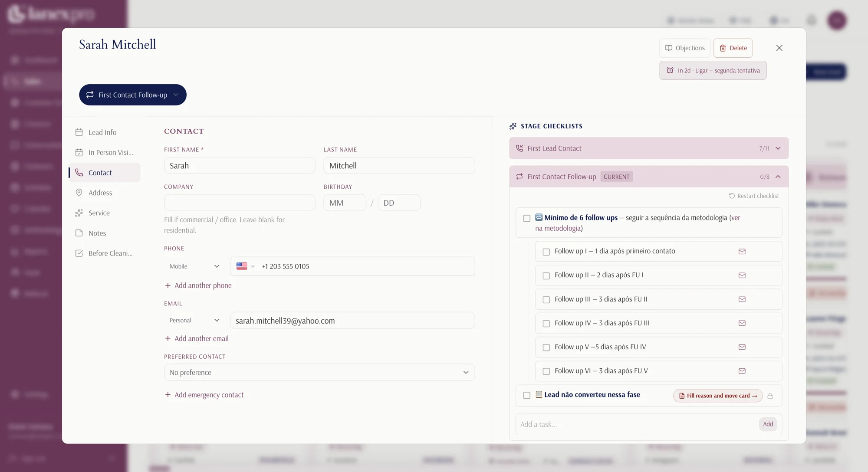The height and width of the screenshot is (472, 868).
Task: Open the Address section
Action: (x=104, y=193)
